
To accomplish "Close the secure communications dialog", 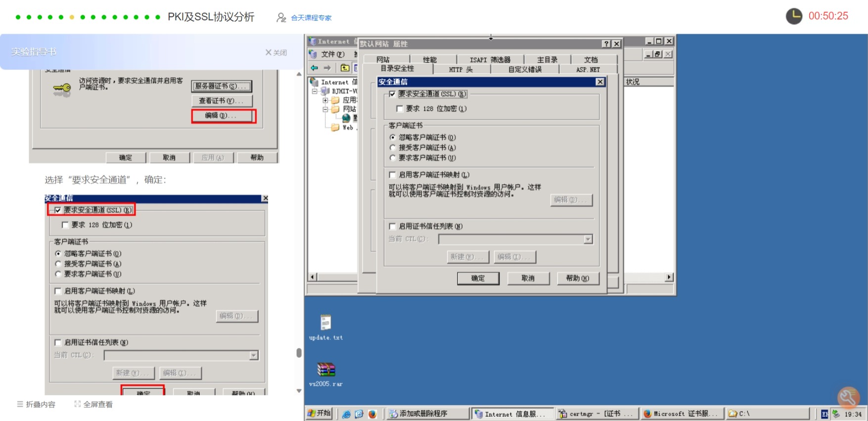I will (600, 82).
